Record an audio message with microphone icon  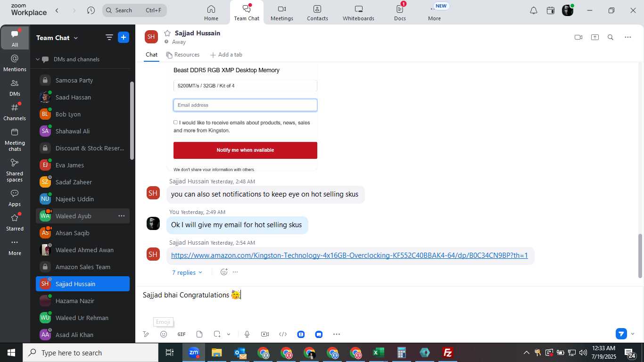click(247, 334)
